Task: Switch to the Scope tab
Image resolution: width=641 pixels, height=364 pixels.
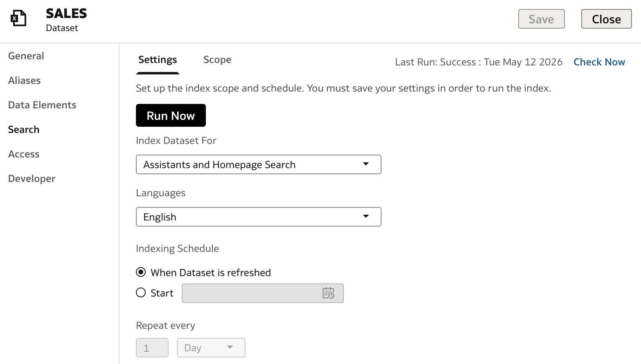Action: click(x=217, y=60)
